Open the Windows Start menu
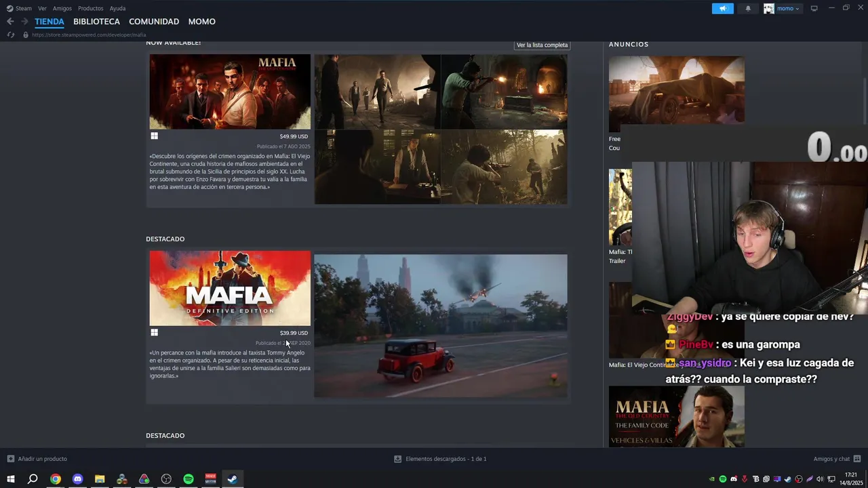This screenshot has width=868, height=488. point(11,479)
